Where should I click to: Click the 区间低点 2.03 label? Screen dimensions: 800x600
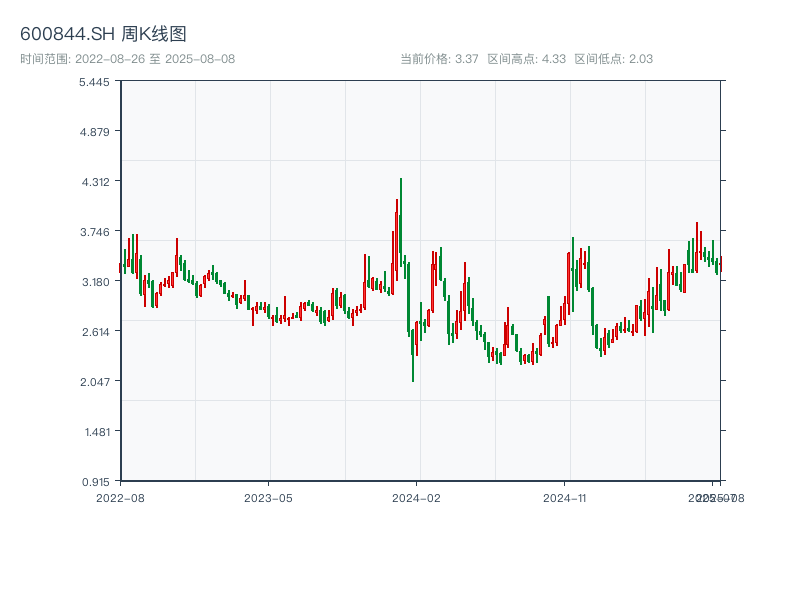613,59
